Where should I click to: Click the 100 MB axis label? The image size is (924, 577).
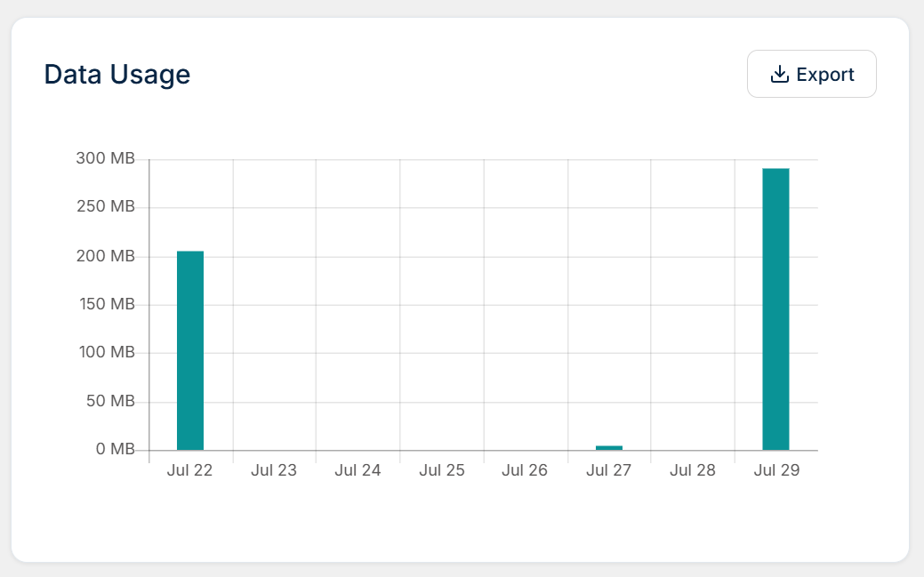coord(107,352)
